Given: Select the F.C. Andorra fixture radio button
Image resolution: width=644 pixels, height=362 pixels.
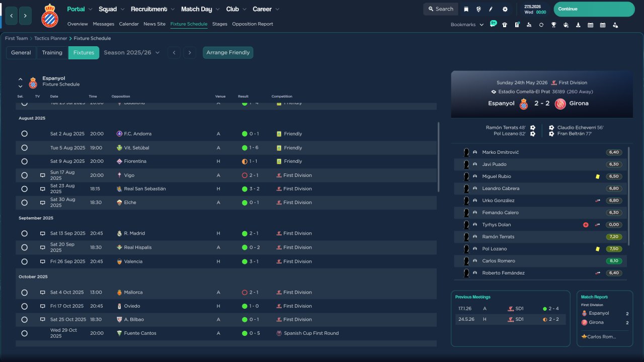Looking at the screenshot, I should pyautogui.click(x=24, y=134).
